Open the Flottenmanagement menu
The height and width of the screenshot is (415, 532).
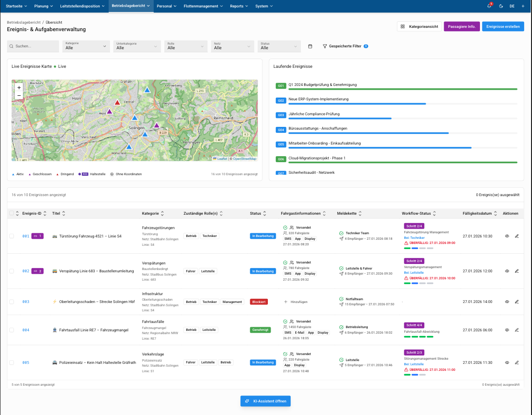pyautogui.click(x=203, y=6)
